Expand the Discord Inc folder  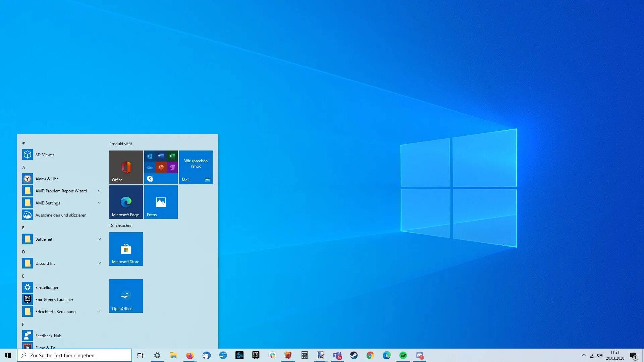point(99,263)
